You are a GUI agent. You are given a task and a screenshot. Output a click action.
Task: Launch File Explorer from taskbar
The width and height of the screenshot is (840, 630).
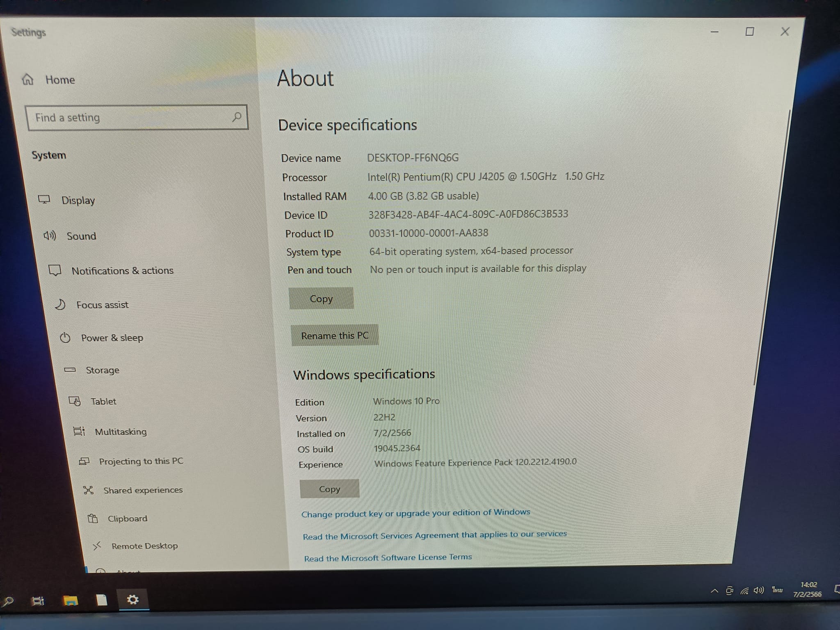[71, 601]
